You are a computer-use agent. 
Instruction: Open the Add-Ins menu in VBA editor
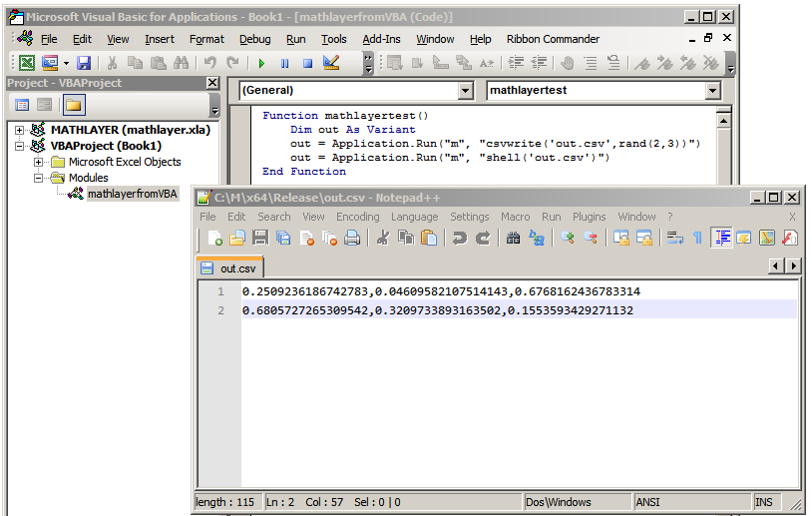click(381, 39)
